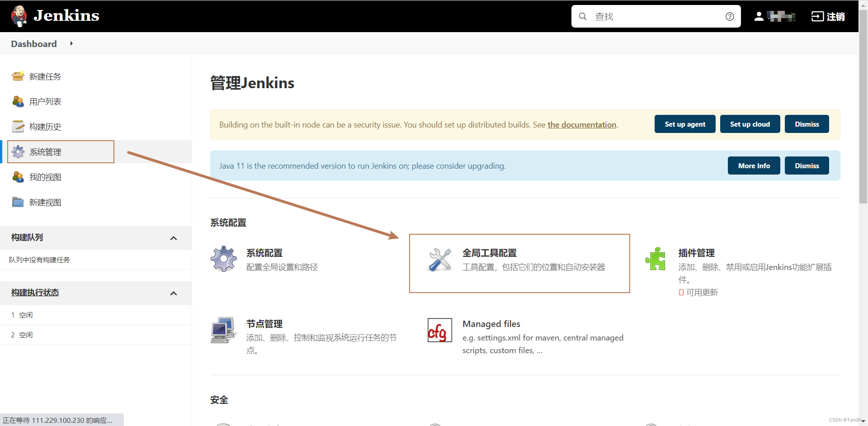868x426 pixels.
Task: Click the vertical page scrollbar thumb
Action: (x=863, y=106)
